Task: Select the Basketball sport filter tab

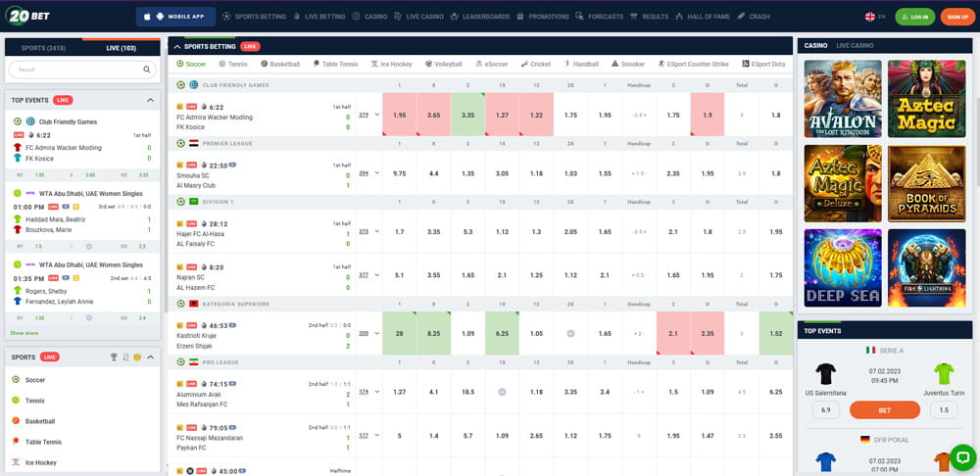Action: tap(280, 64)
